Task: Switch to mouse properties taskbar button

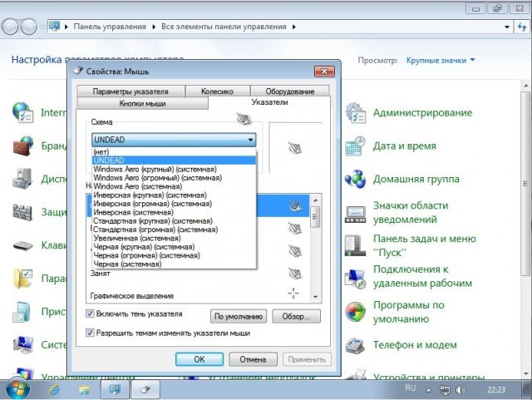Action: [x=145, y=389]
